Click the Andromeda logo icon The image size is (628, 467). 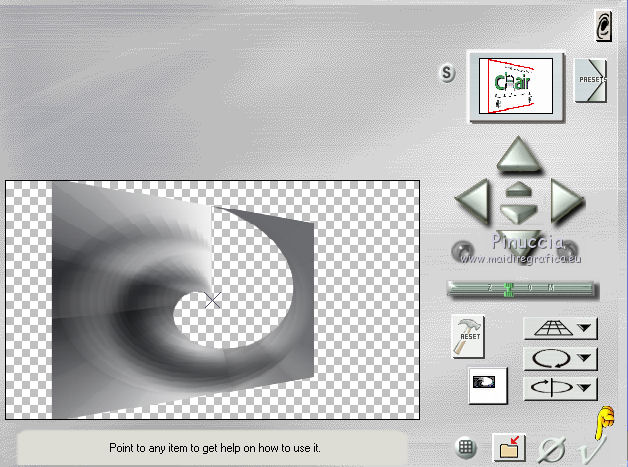point(604,26)
